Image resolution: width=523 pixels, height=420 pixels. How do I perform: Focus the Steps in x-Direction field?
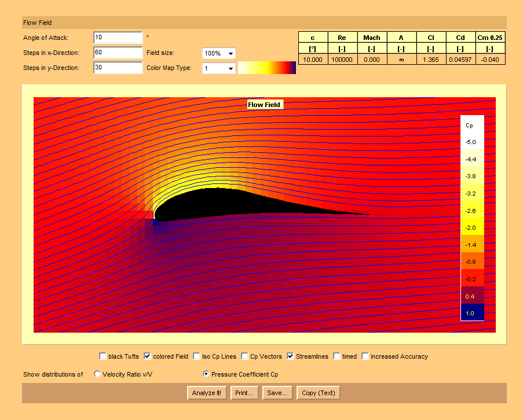point(118,53)
